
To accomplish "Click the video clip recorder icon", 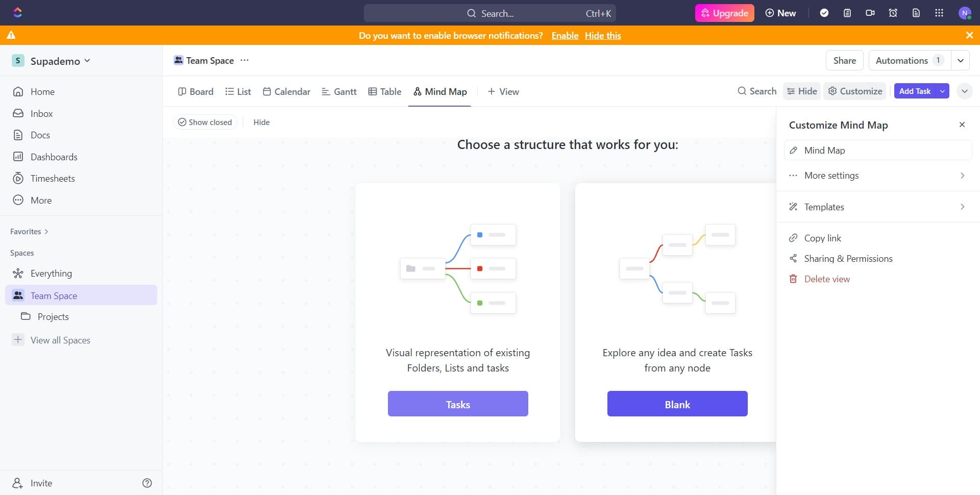I will [870, 13].
